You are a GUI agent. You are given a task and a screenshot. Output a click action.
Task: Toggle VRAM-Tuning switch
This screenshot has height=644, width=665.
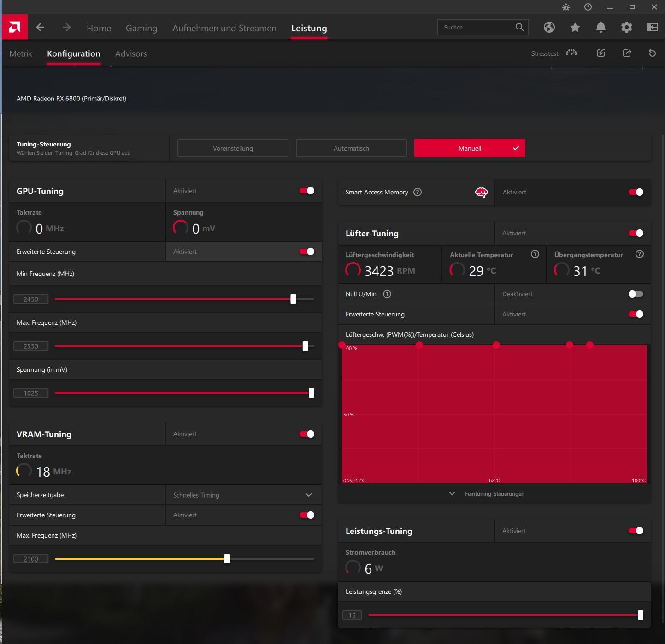click(x=307, y=434)
